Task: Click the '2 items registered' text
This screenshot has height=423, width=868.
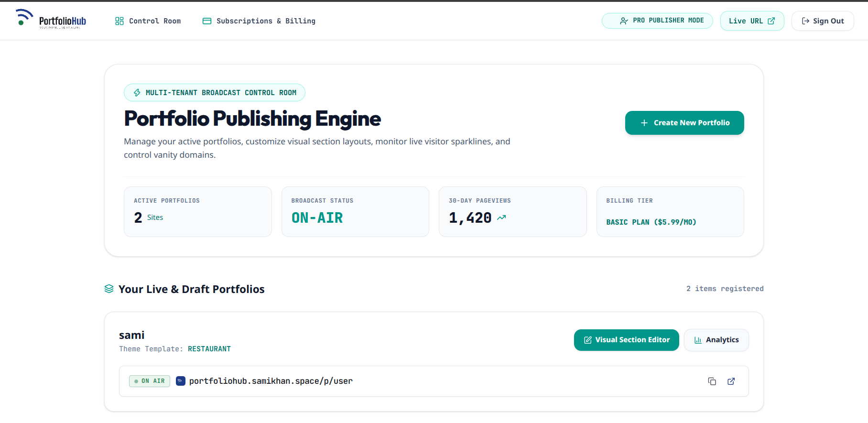Action: tap(725, 289)
